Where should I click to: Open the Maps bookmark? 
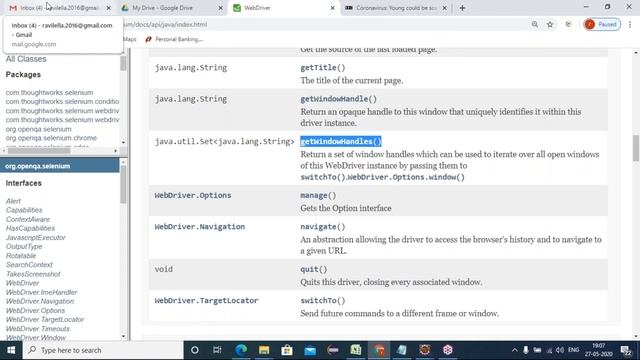point(130,39)
